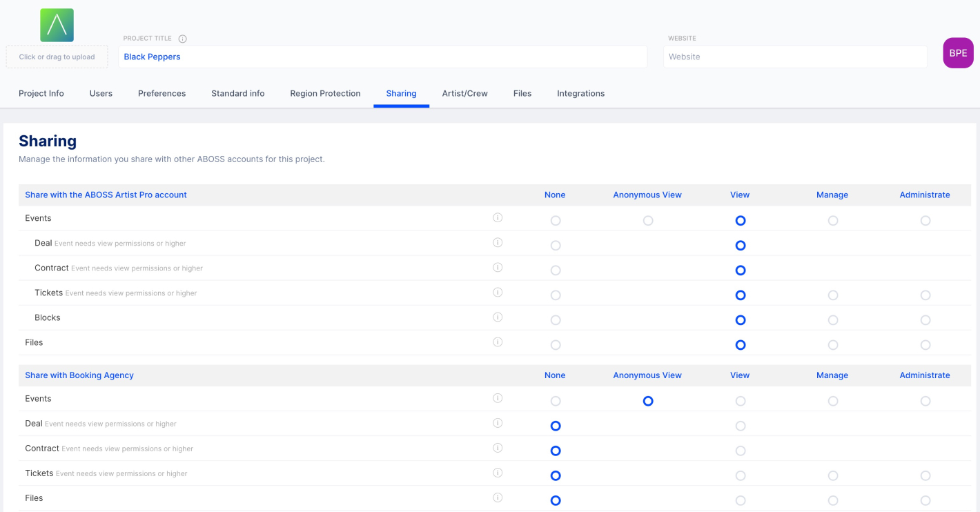980x512 pixels.
Task: Set Artist Pro Files to Manage
Action: (832, 345)
